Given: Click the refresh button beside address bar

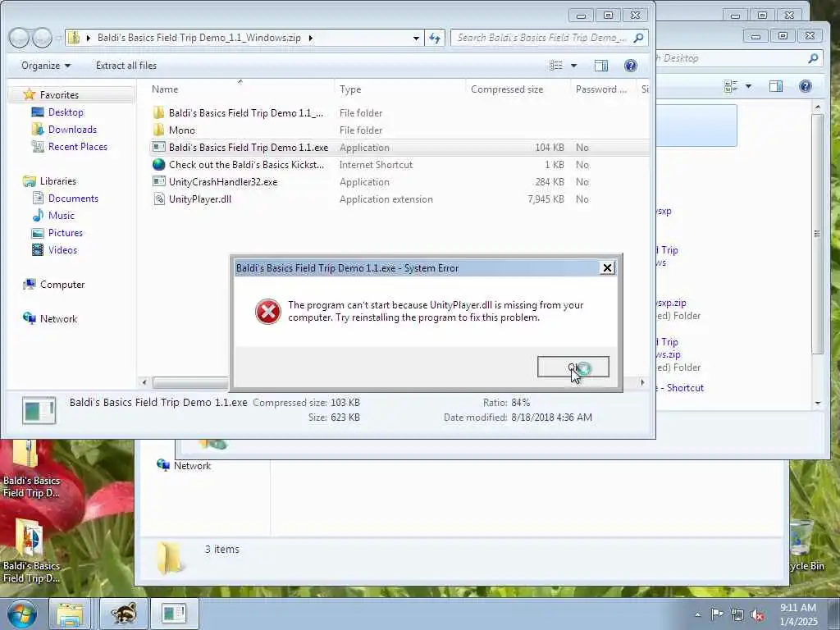Looking at the screenshot, I should click(435, 38).
